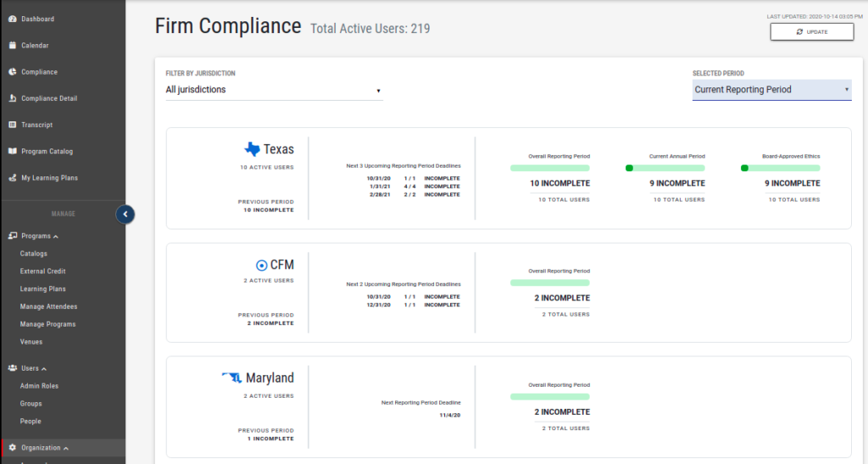Open Compliance Detail page
868x464 pixels.
click(49, 98)
